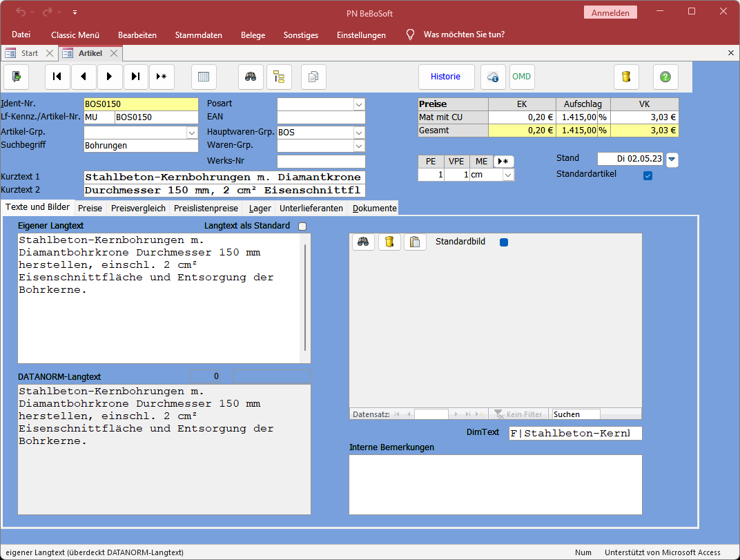Image resolution: width=740 pixels, height=560 pixels.
Task: Expand the ME unit dropdown
Action: point(508,175)
